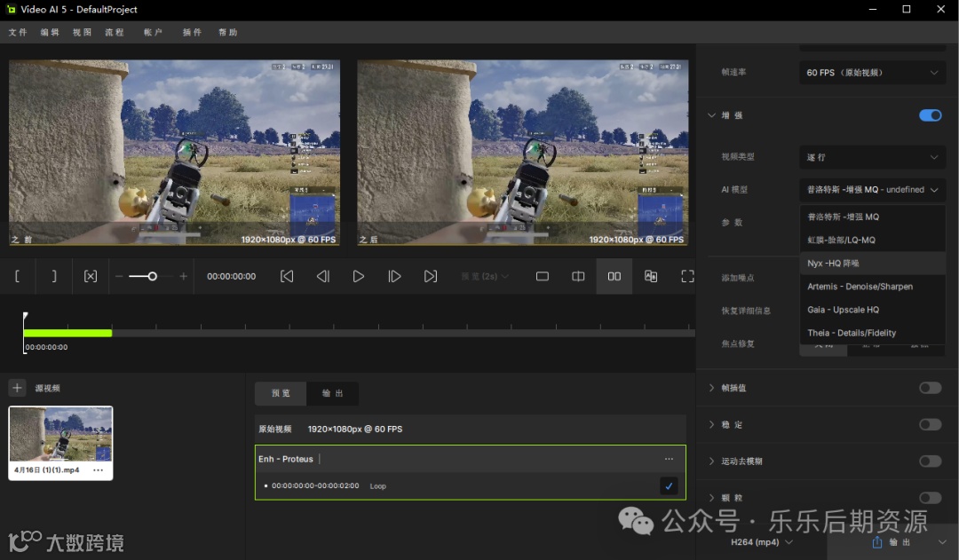Click the green rendered timeline segment
This screenshot has height=560, width=959.
(x=67, y=333)
